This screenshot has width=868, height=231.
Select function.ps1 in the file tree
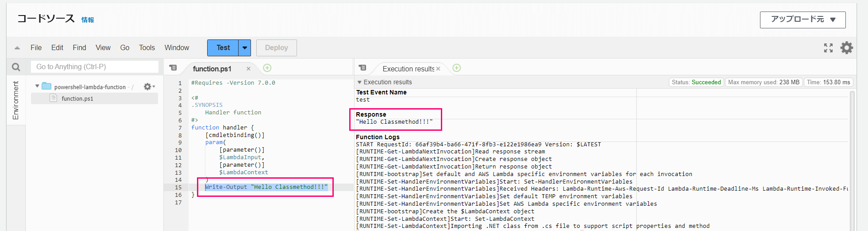77,98
